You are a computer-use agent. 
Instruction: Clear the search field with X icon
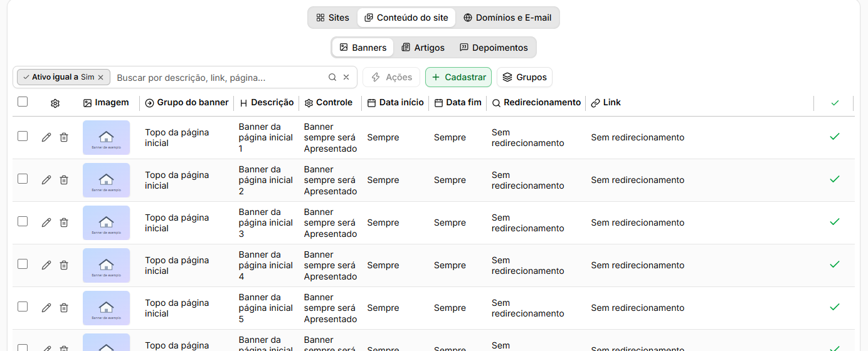pos(346,77)
